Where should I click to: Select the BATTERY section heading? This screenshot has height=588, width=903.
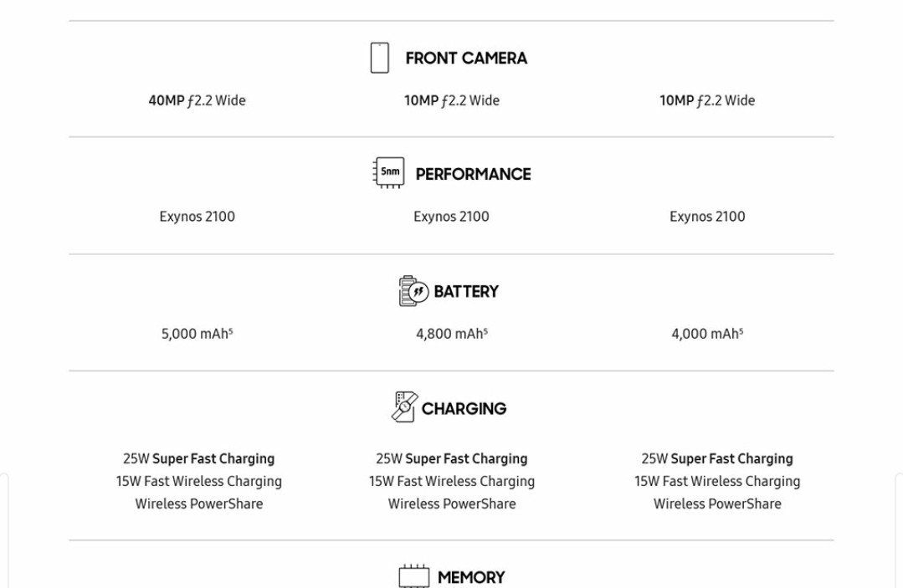pos(466,292)
